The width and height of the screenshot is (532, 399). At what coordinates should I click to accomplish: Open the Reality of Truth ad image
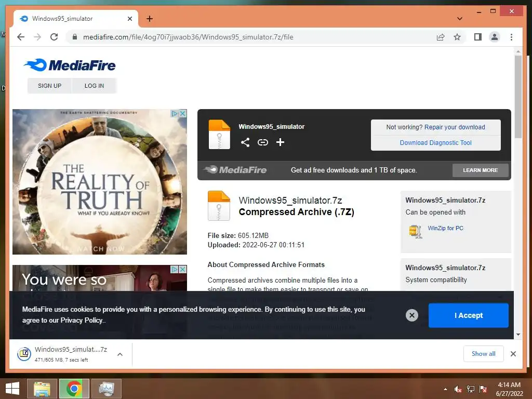(100, 182)
